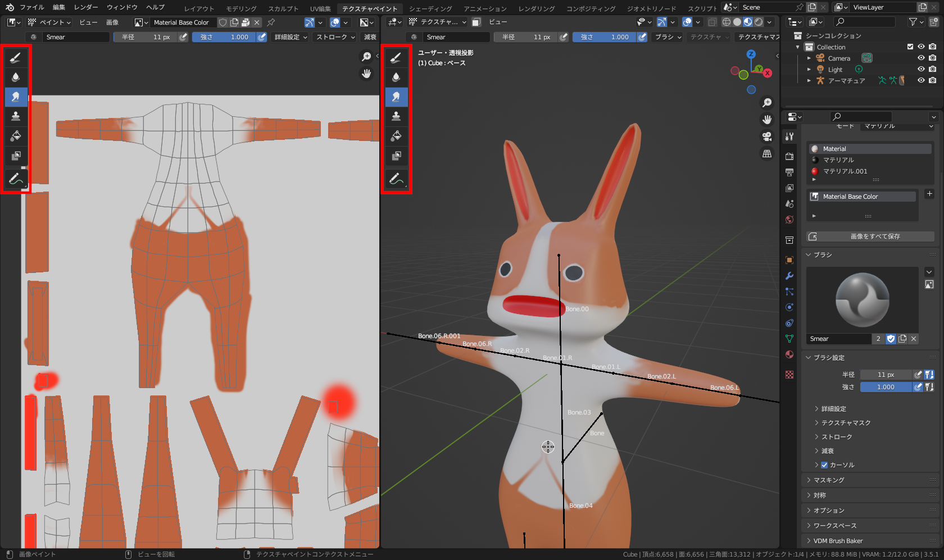The height and width of the screenshot is (560, 944).
Task: Click the camera view icon in viewport
Action: click(x=767, y=136)
